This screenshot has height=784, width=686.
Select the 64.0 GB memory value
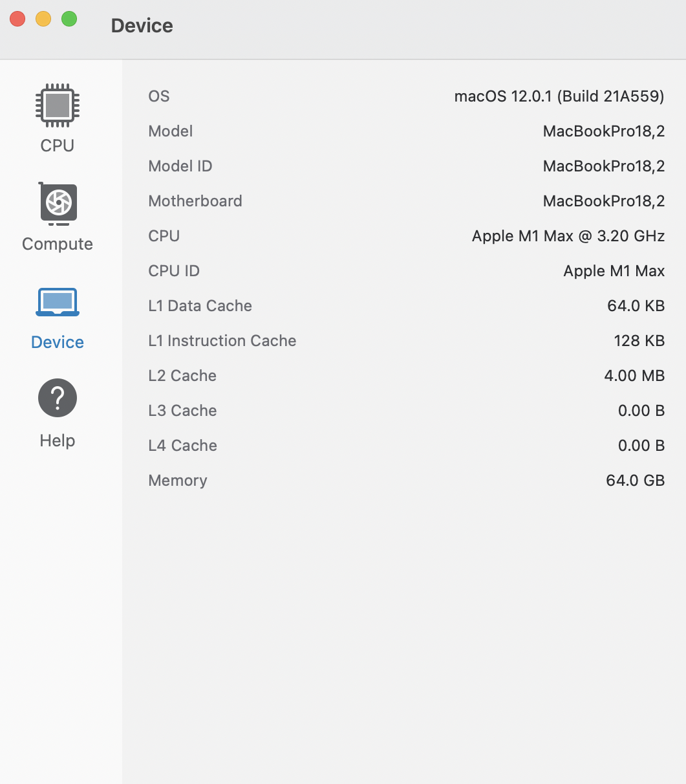pyautogui.click(x=636, y=481)
